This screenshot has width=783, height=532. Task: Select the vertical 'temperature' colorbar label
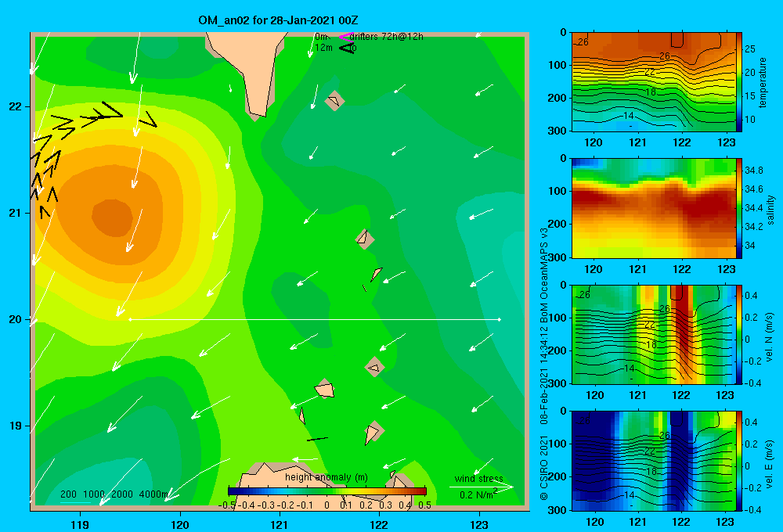pos(762,82)
